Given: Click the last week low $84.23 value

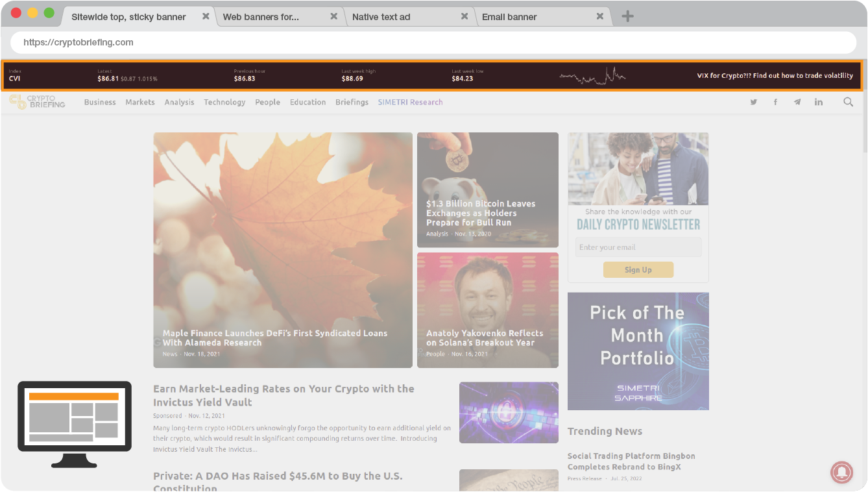Looking at the screenshot, I should click(463, 79).
